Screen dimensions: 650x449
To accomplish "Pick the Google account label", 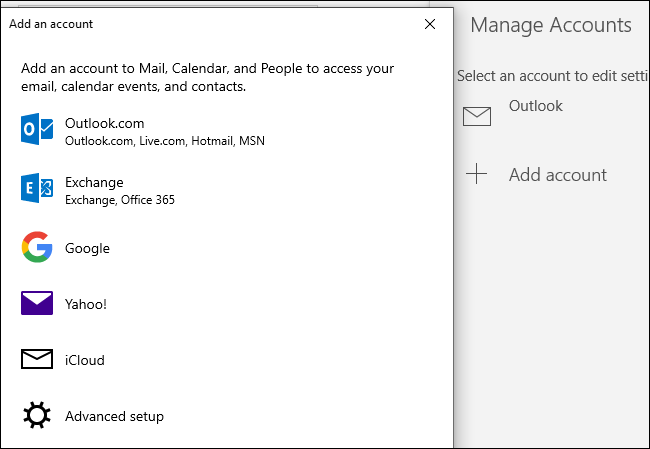I will pyautogui.click(x=87, y=248).
